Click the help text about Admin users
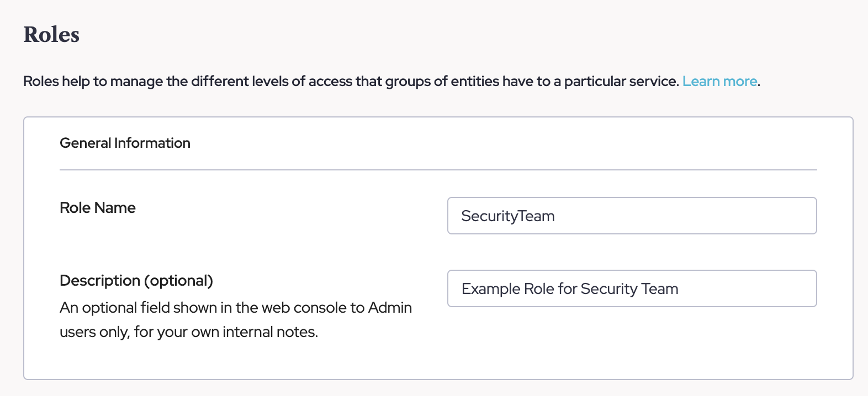868x396 pixels. 235,320
